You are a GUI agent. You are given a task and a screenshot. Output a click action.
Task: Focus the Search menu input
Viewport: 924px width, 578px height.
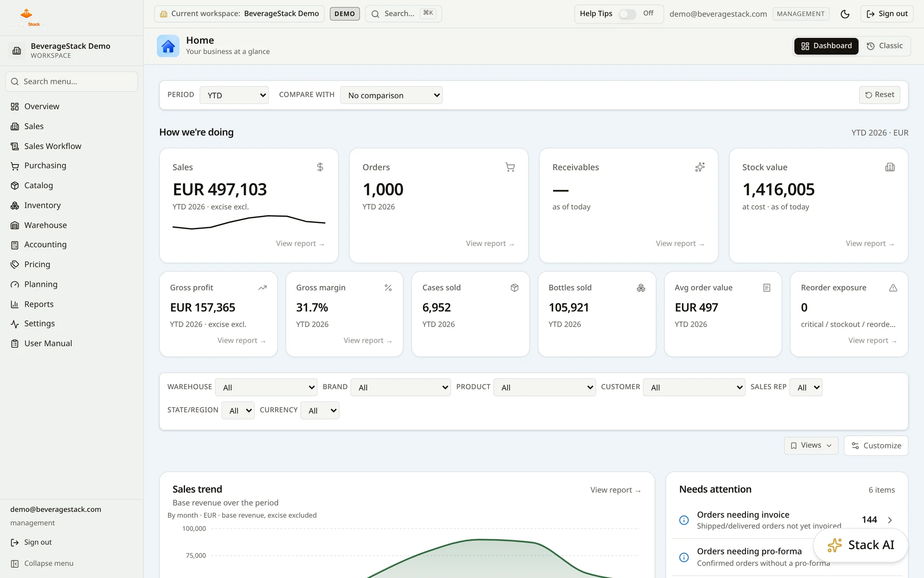point(71,82)
